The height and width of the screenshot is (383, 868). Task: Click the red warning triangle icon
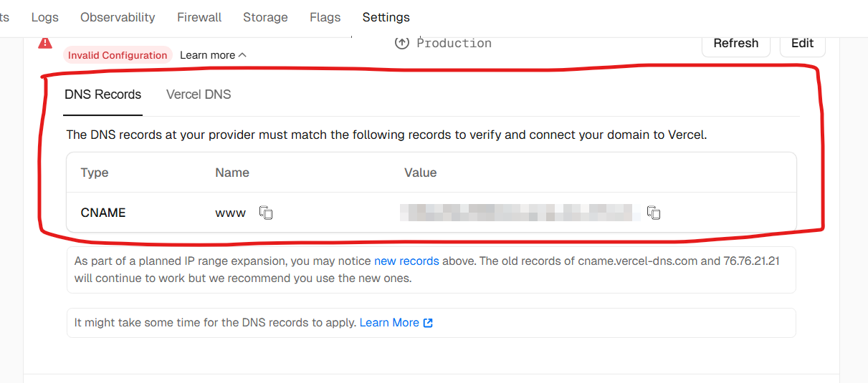click(x=45, y=43)
